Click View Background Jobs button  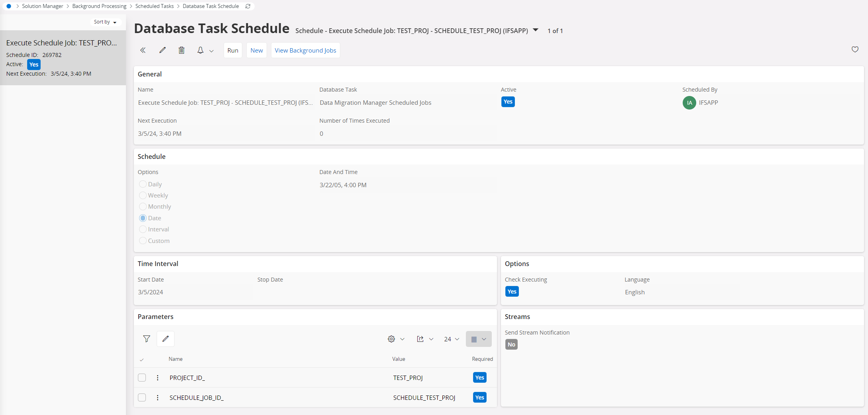(305, 51)
